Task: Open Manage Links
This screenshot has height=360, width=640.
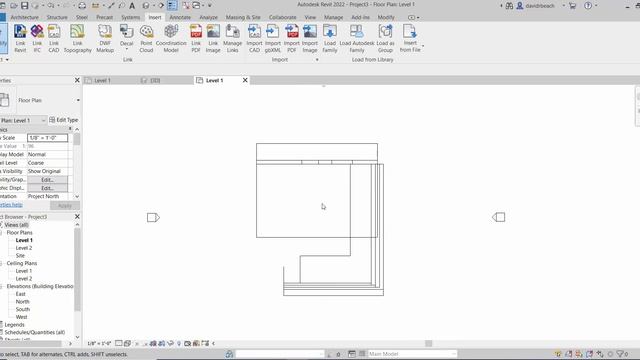Action: coord(233,38)
